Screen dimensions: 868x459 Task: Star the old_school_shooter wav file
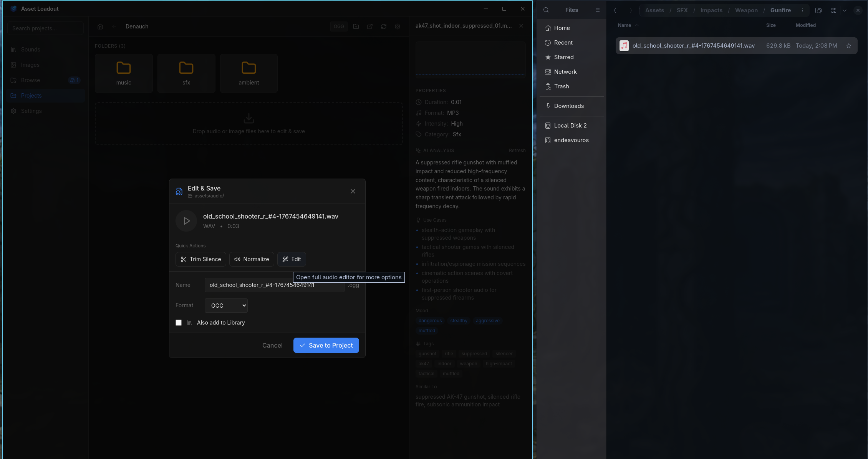pos(848,46)
